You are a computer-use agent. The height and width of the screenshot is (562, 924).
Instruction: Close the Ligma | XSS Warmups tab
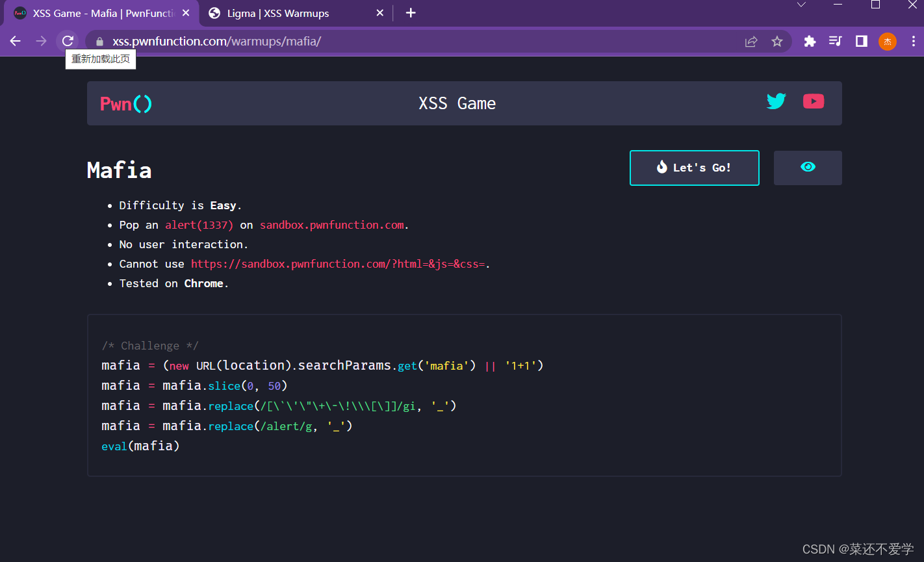pyautogui.click(x=380, y=13)
